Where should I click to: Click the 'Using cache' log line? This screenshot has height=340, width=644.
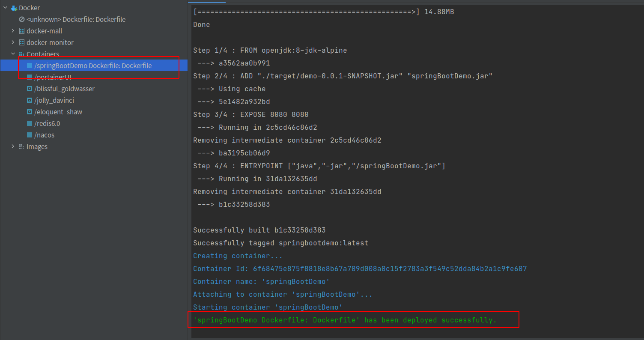coord(231,89)
